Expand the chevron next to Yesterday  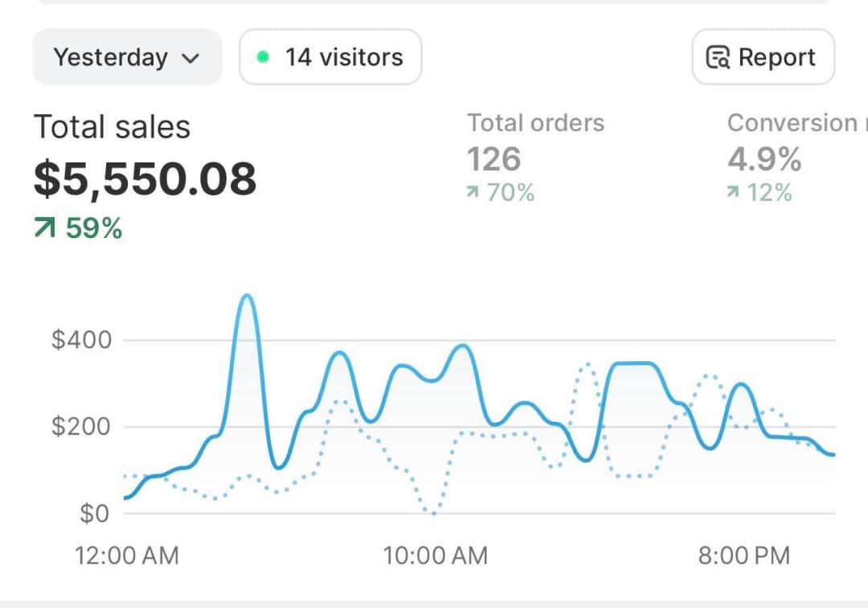[x=190, y=57]
